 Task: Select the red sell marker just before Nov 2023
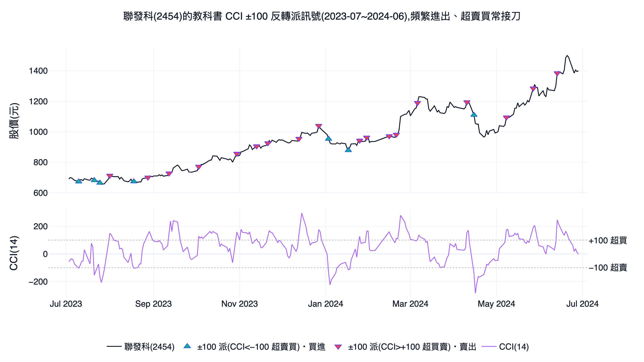click(237, 154)
